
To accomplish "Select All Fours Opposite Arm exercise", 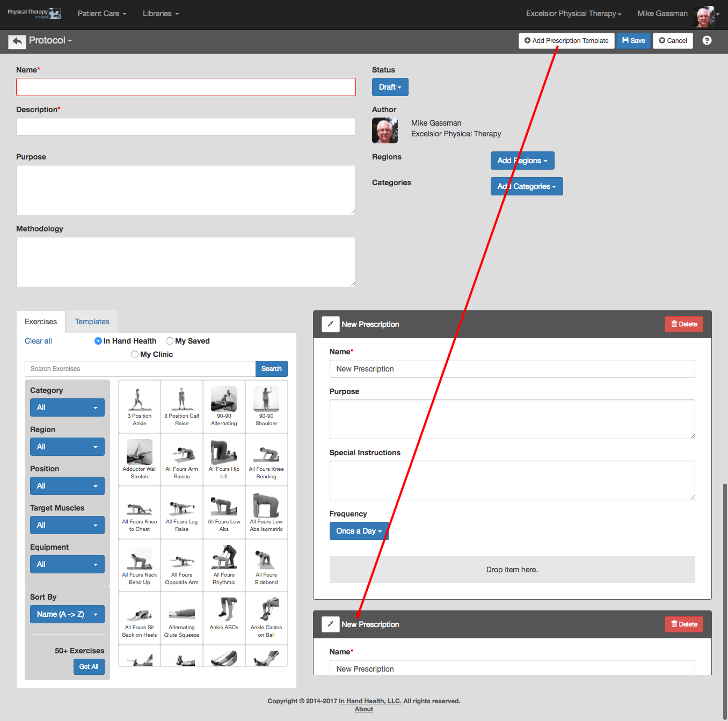I will click(181, 565).
